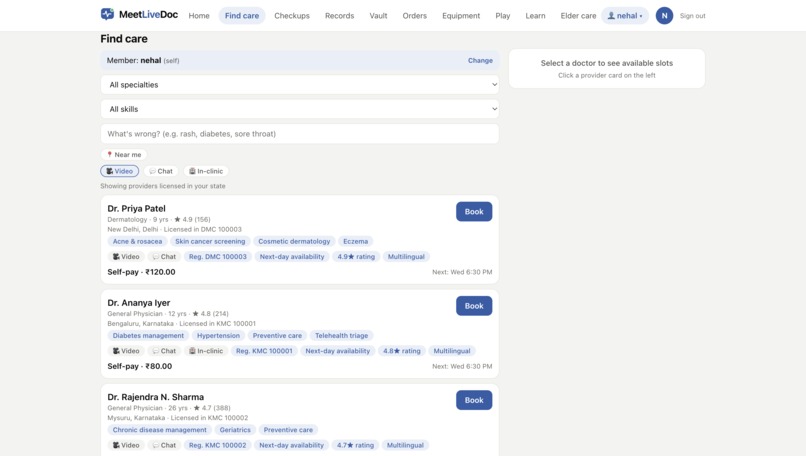The height and width of the screenshot is (456, 806).
Task: Click the Acne & rosacea tag
Action: point(137,241)
